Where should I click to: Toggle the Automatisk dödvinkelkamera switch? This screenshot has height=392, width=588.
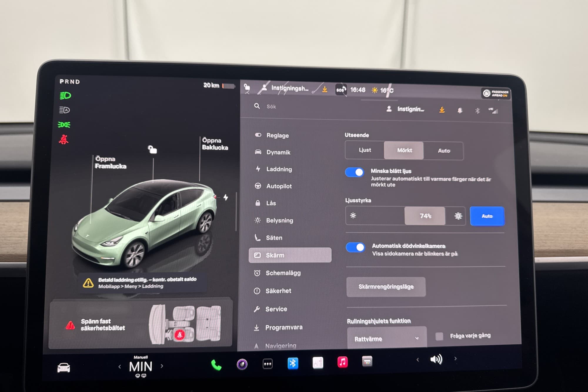355,247
